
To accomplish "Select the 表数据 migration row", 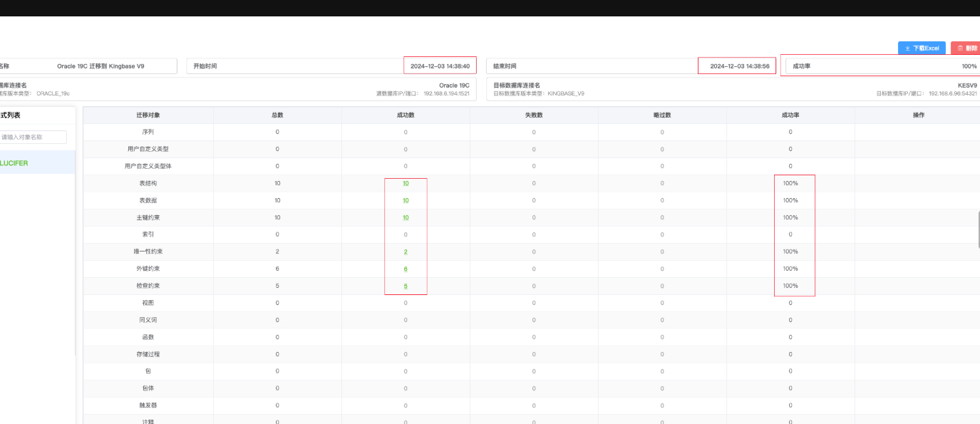I will tap(148, 200).
